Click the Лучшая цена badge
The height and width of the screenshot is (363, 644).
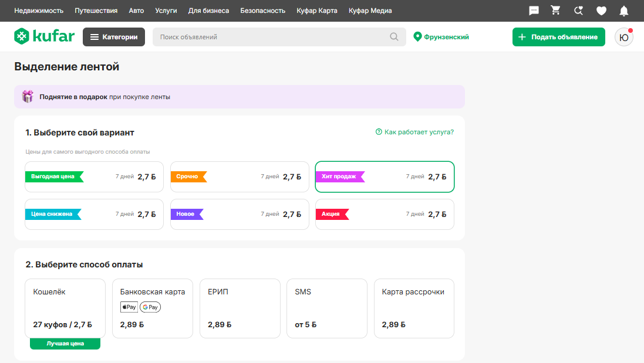[65, 344]
